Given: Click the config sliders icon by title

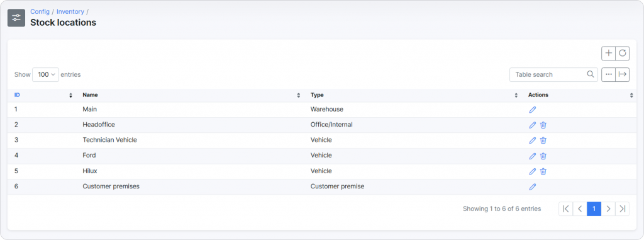Looking at the screenshot, I should point(16,18).
